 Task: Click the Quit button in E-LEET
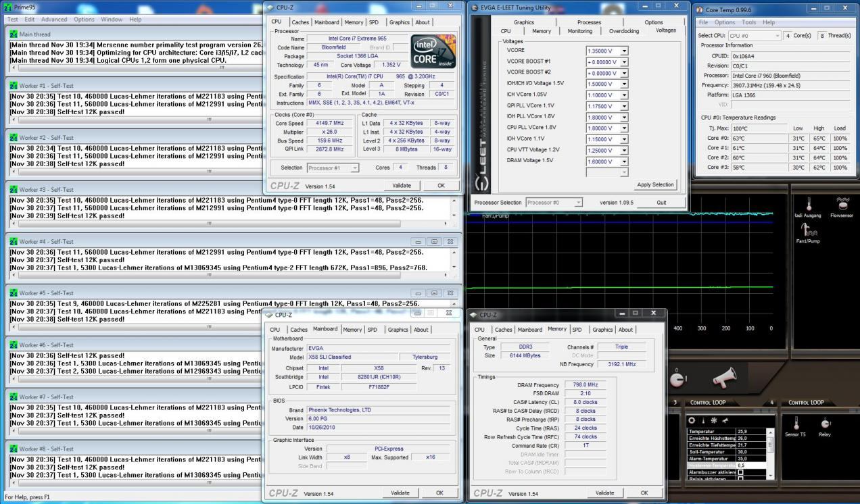click(661, 203)
